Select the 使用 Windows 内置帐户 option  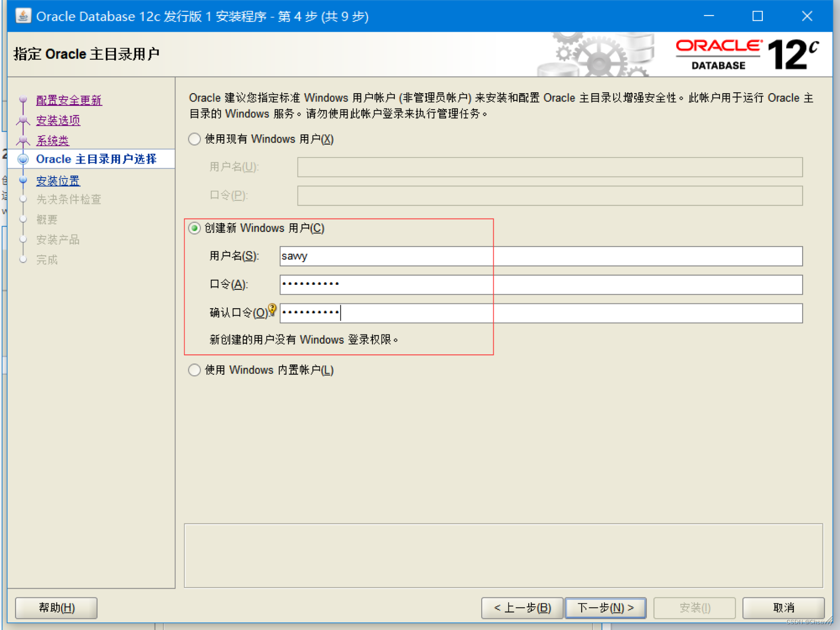tap(194, 369)
